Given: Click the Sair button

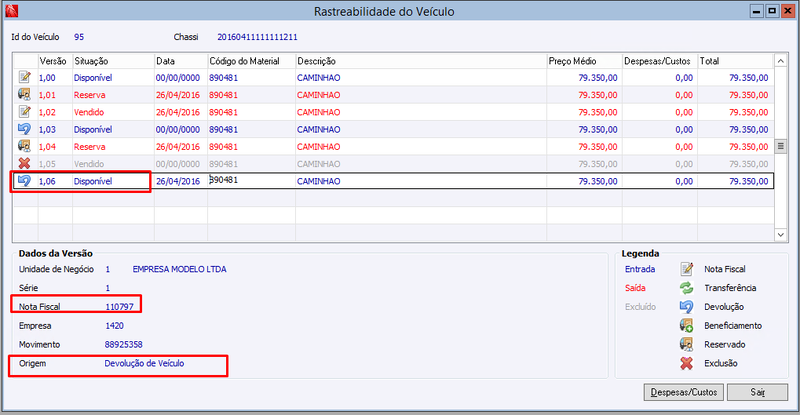Looking at the screenshot, I should [757, 392].
